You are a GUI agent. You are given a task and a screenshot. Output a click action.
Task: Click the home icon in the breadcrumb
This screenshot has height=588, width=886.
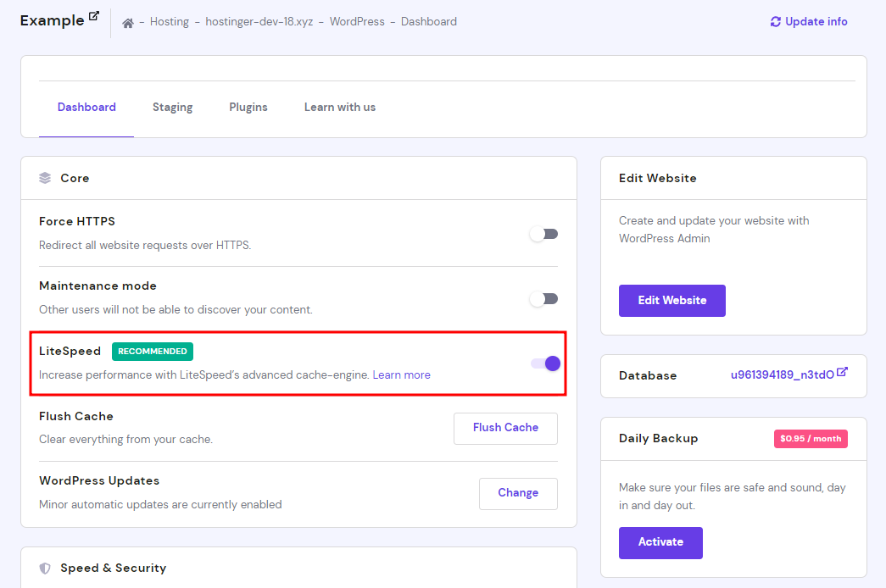coord(128,23)
